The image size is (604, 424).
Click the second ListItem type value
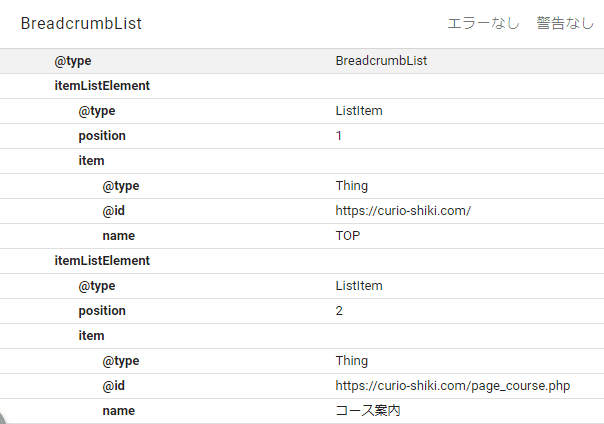tap(359, 286)
